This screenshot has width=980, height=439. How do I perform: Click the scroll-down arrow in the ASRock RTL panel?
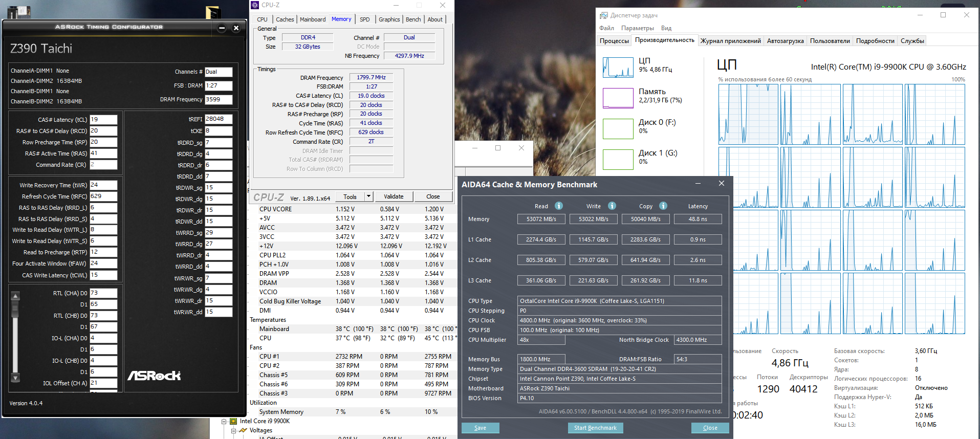(x=15, y=378)
